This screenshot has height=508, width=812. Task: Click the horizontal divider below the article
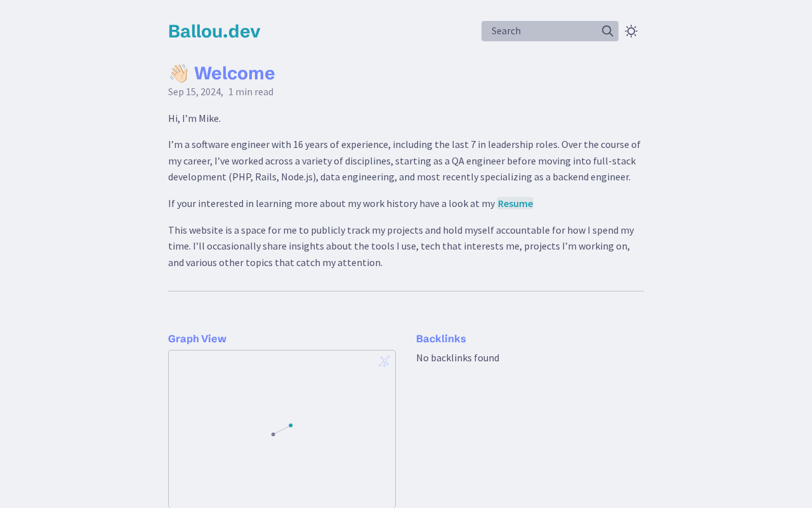(x=406, y=291)
